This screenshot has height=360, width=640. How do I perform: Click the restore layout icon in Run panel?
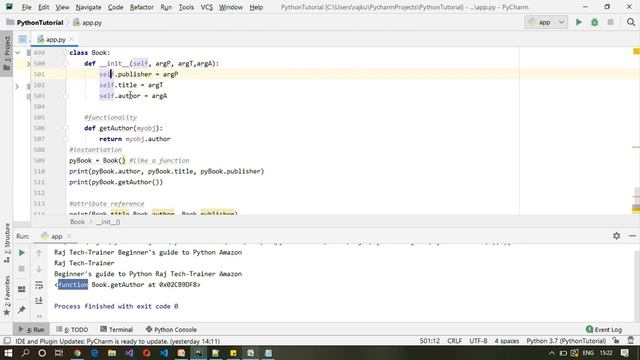(x=22, y=289)
